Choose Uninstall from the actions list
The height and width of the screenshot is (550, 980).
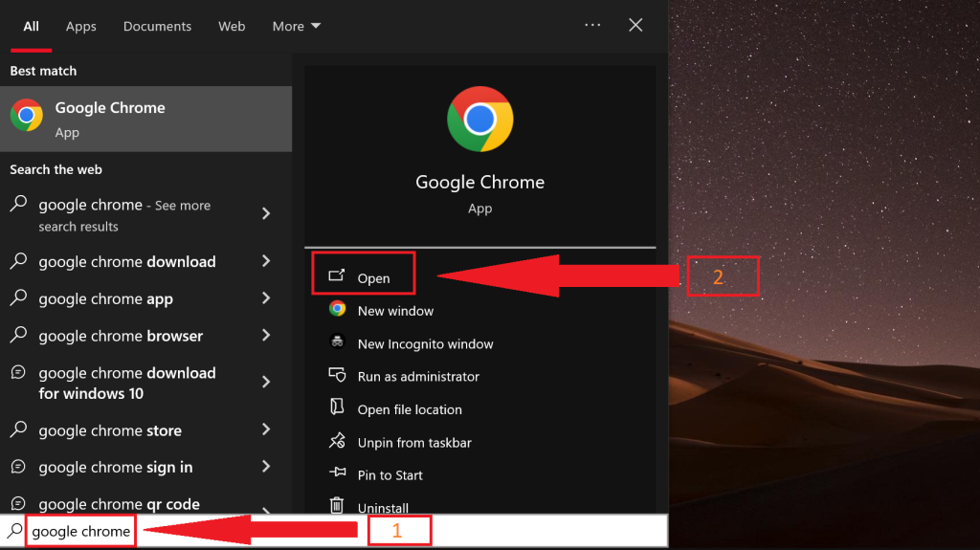383,508
